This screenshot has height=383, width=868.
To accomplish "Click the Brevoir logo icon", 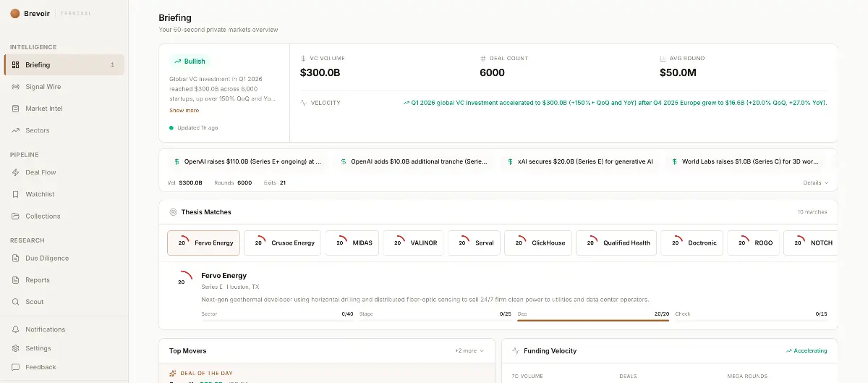I will [x=15, y=13].
